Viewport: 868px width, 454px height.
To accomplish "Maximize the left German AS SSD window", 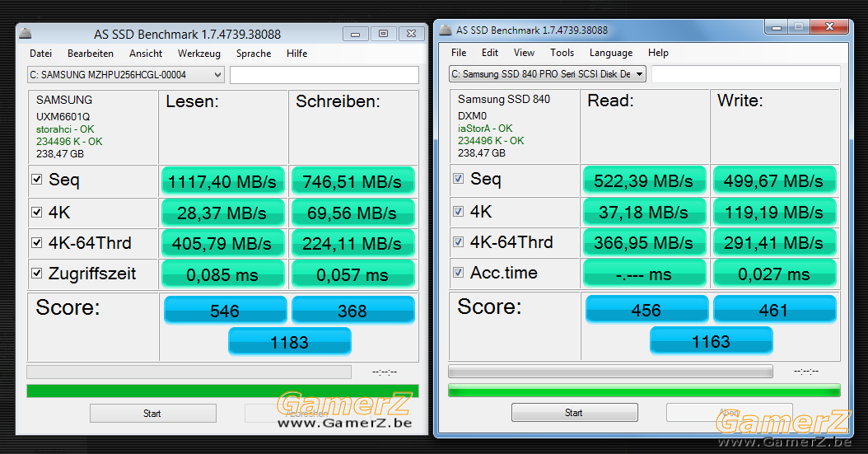I will click(x=383, y=34).
